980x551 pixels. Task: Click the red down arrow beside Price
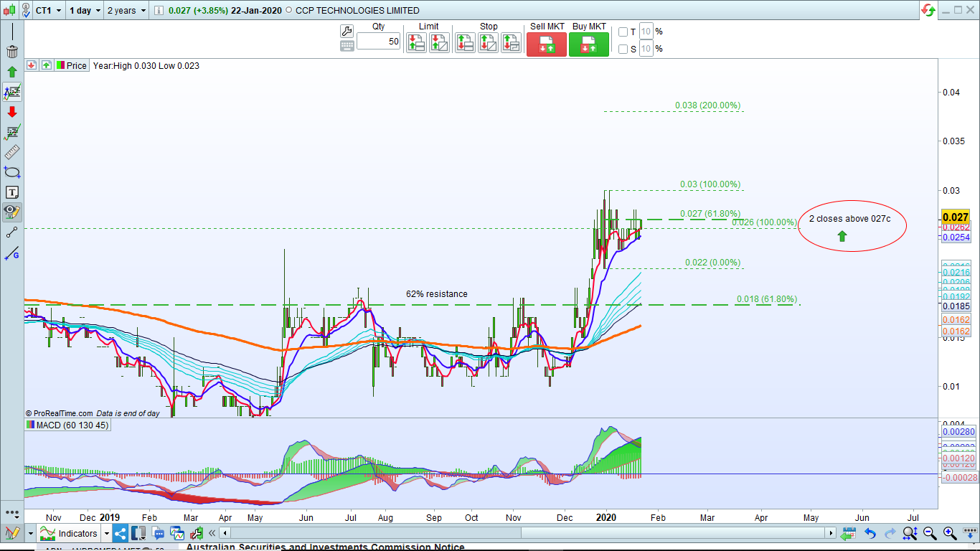(x=31, y=65)
